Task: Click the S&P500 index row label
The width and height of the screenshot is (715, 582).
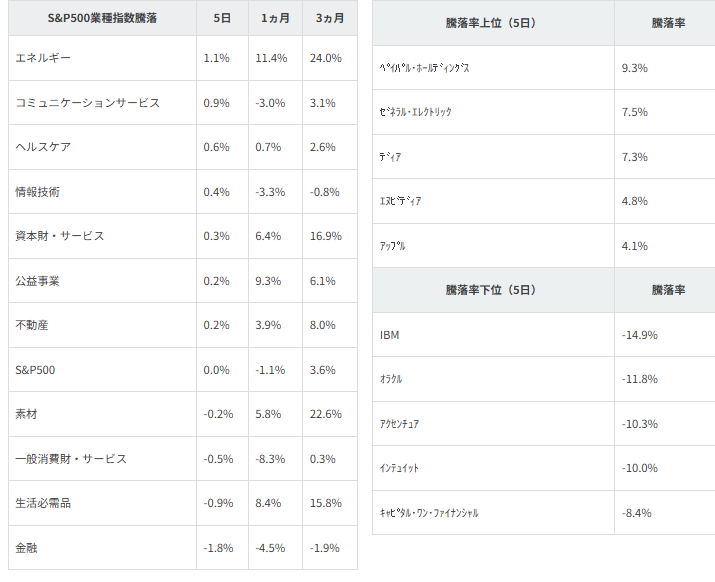Action: click(x=35, y=370)
